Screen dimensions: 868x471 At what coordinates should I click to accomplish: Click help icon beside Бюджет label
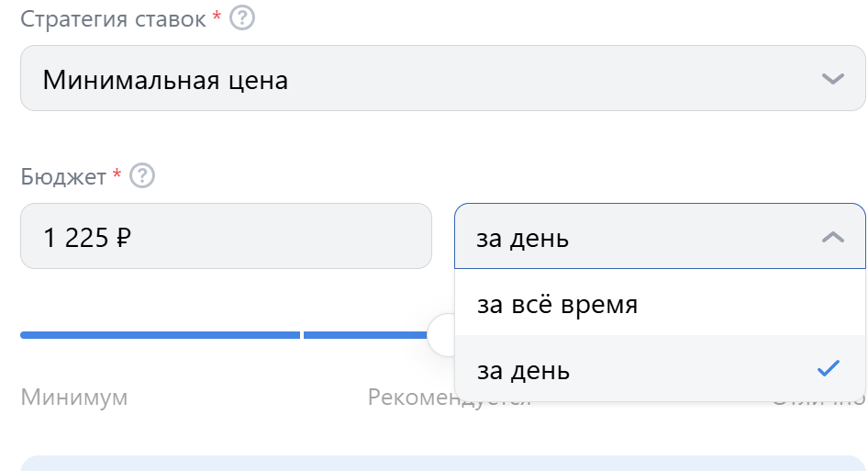142,175
